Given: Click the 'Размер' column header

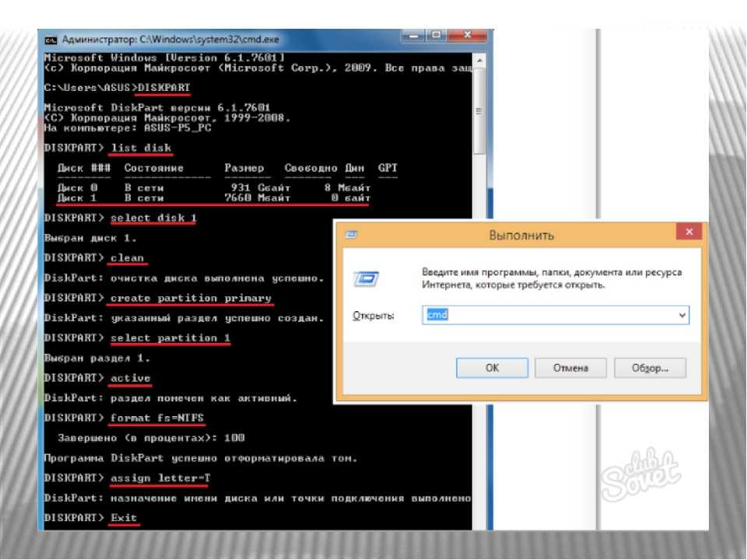Looking at the screenshot, I should (x=244, y=168).
